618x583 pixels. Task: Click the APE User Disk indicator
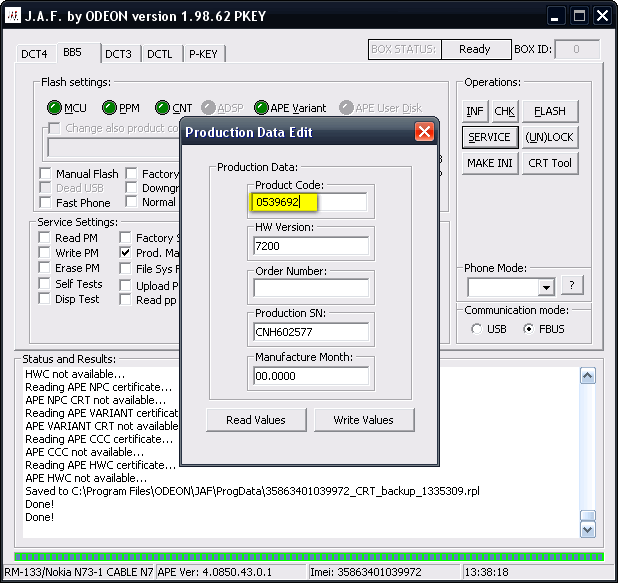point(346,108)
